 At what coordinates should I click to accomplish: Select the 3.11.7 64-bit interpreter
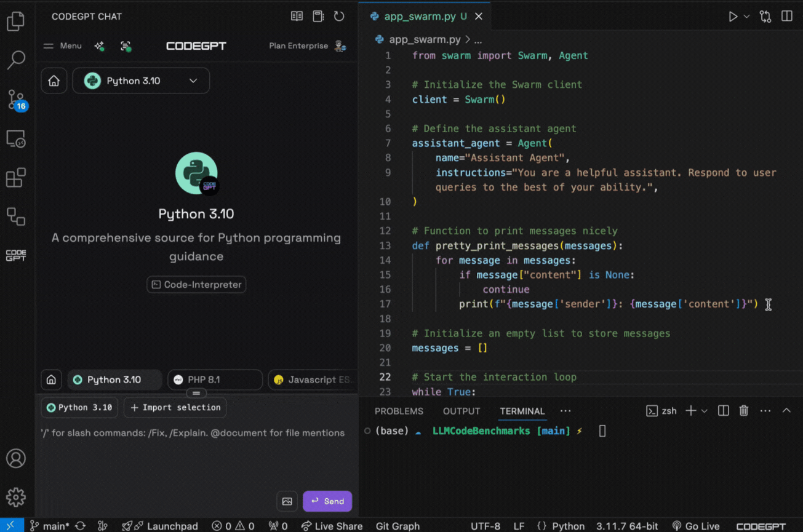[627, 526]
